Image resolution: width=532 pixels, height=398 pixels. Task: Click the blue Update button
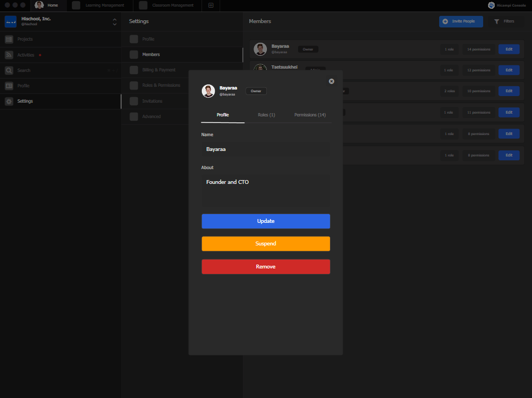pos(266,221)
